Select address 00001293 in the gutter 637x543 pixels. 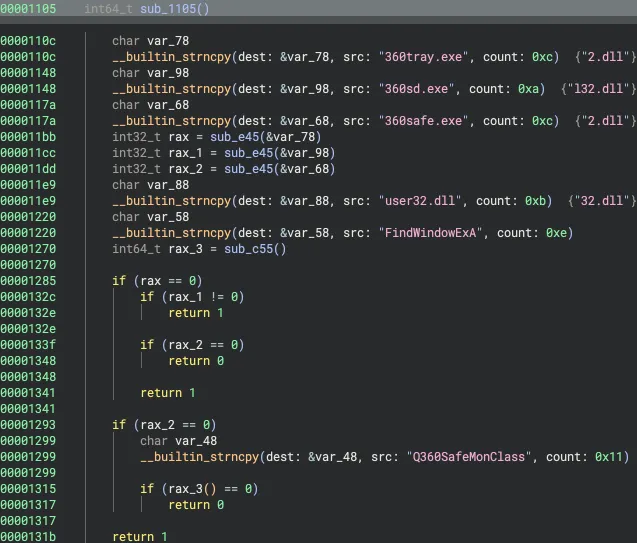pyautogui.click(x=28, y=424)
